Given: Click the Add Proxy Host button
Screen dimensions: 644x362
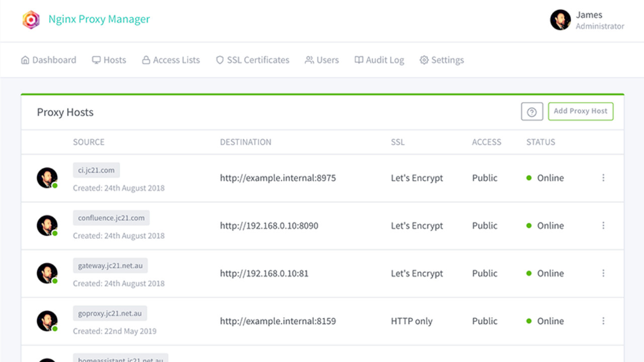Looking at the screenshot, I should click(x=581, y=111).
